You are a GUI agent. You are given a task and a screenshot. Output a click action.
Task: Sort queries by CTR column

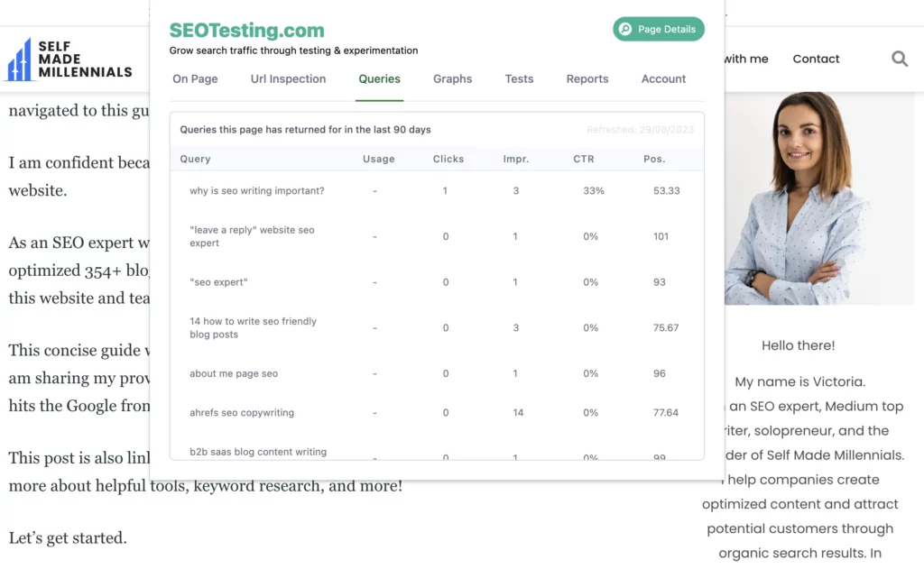(x=583, y=159)
